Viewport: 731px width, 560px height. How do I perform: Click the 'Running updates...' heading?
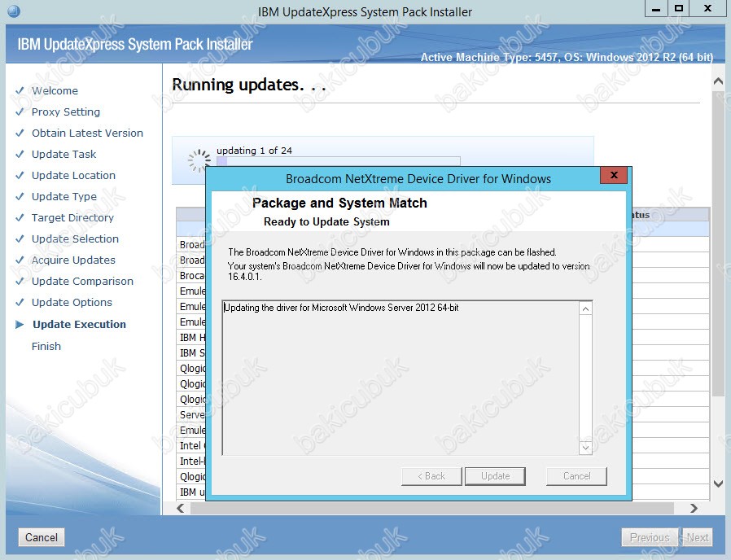pos(248,85)
